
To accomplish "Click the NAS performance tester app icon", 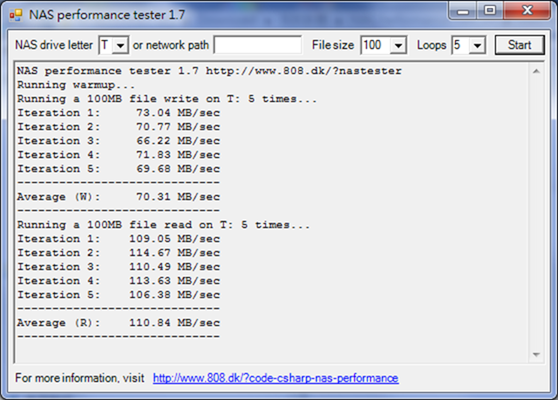I will (x=16, y=15).
